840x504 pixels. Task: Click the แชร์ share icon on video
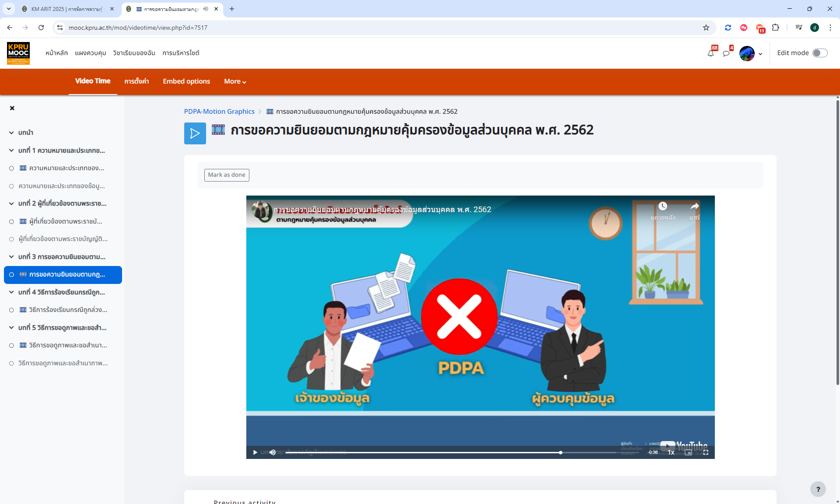point(696,206)
